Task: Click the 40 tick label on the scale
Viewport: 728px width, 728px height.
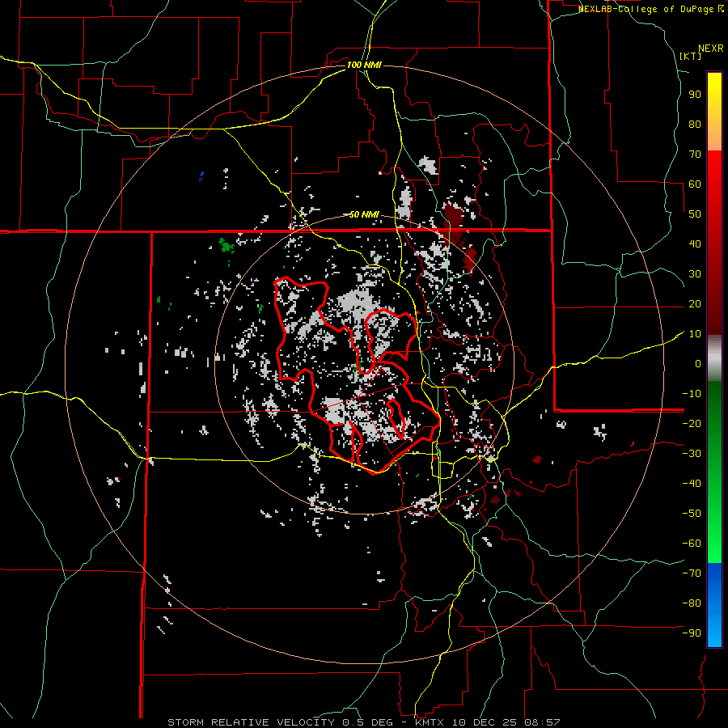Action: (x=694, y=243)
